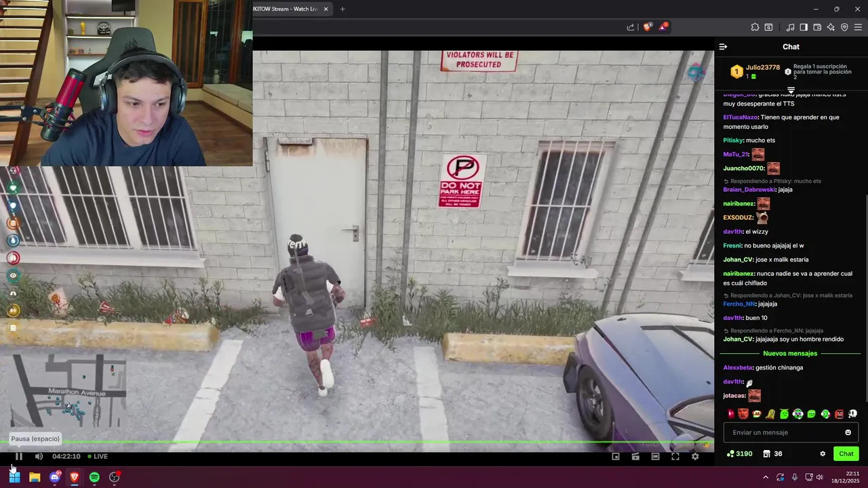Open the tab search icon
This screenshot has width=868, height=488.
(768, 27)
